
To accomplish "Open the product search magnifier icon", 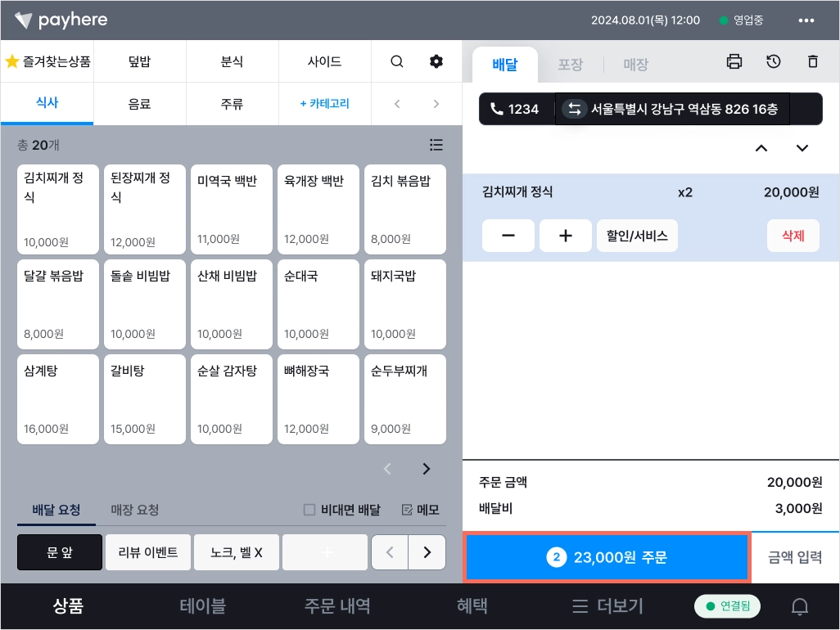I will point(397,61).
